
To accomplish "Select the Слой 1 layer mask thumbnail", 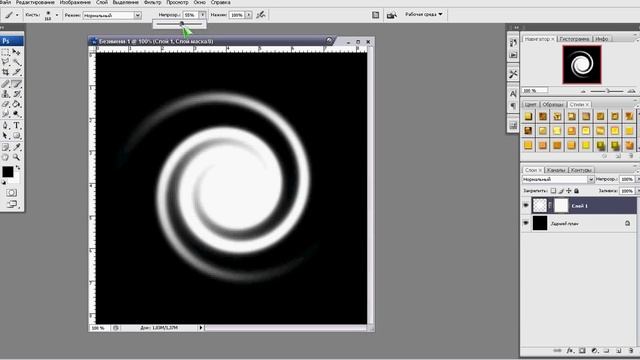I will coord(561,206).
